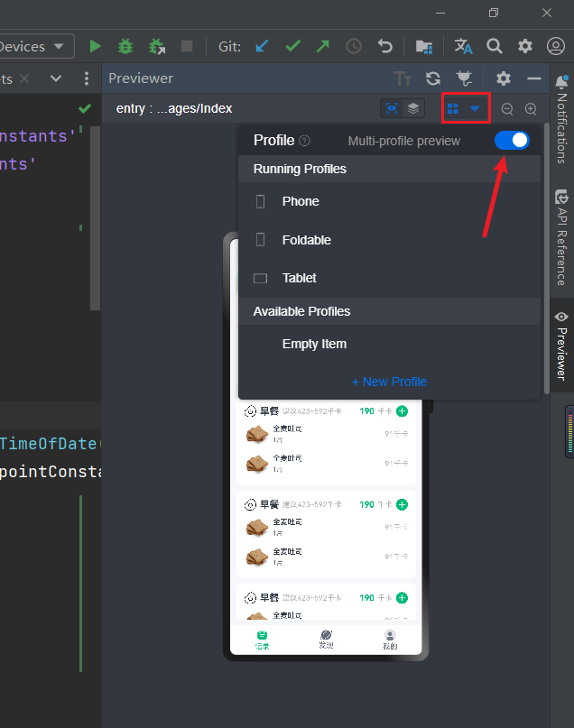Zoom out the preview
The image size is (574, 728).
pos(507,109)
